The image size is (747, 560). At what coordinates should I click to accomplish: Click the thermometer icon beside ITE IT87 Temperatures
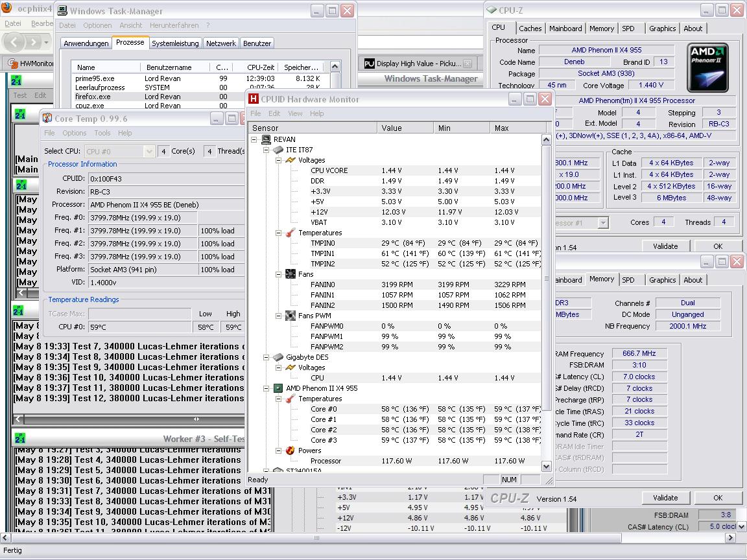point(290,233)
